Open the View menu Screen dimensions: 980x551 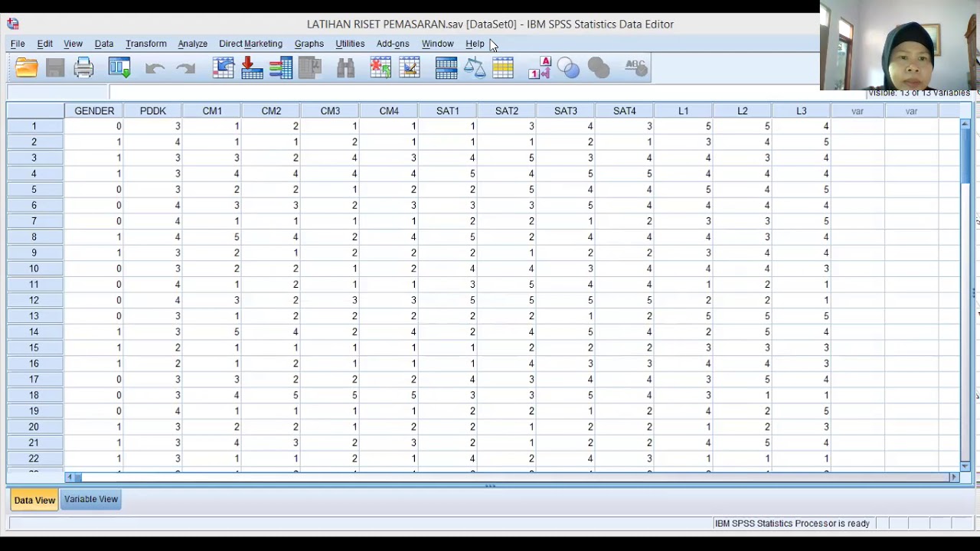tap(73, 44)
